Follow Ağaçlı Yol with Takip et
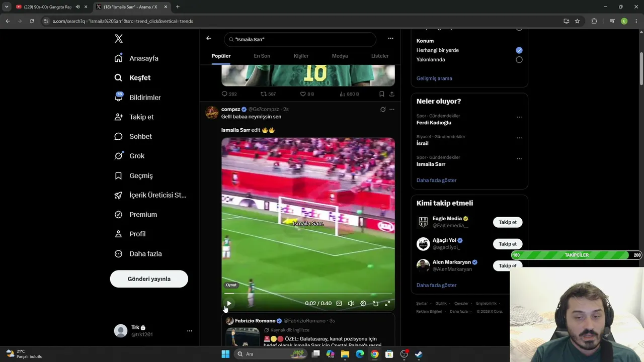The width and height of the screenshot is (644, 362). point(508,244)
